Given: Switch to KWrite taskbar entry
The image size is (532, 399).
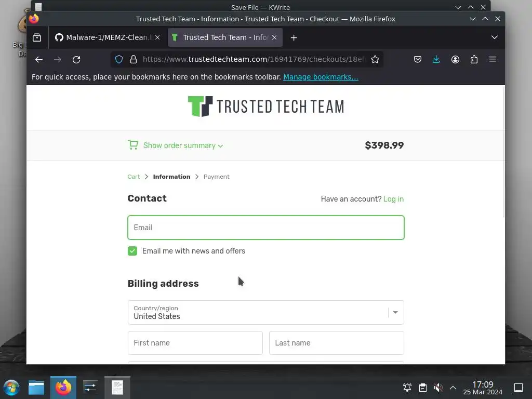Looking at the screenshot, I should [117, 388].
